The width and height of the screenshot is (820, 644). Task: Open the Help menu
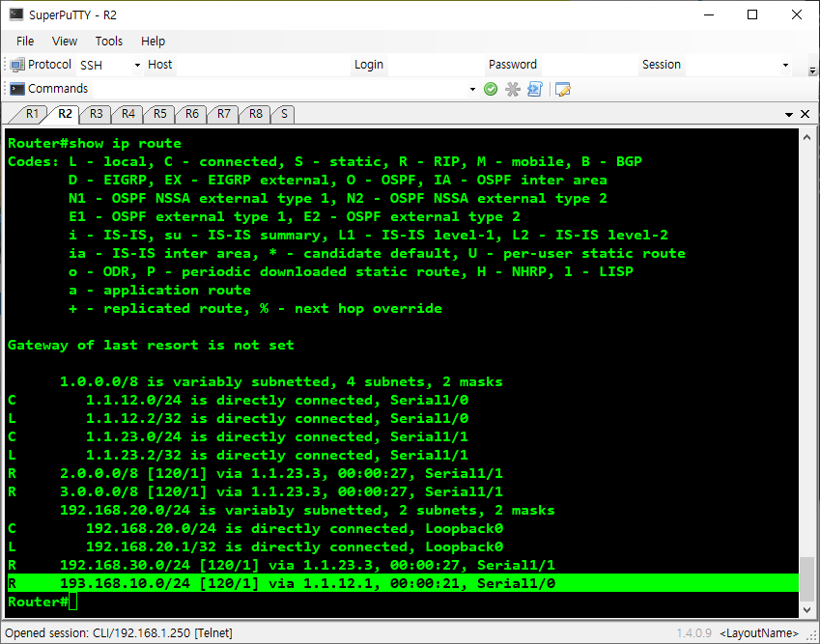(x=153, y=42)
